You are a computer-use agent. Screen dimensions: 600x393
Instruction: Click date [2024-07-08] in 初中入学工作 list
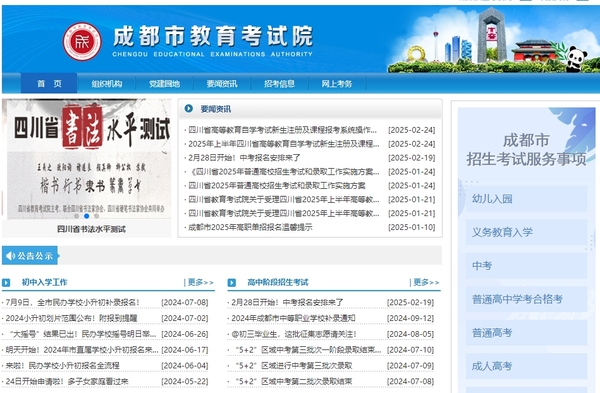(x=185, y=302)
